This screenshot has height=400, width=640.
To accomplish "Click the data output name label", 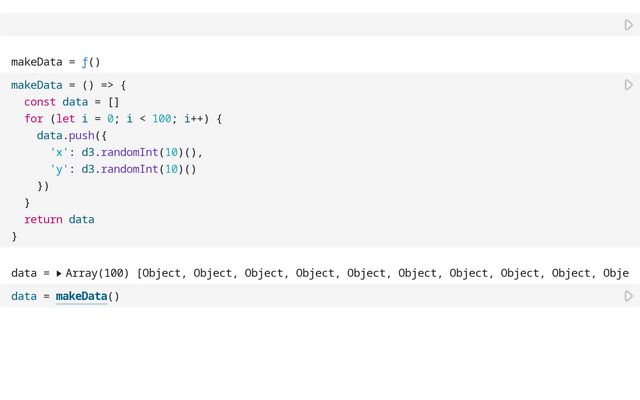I will coord(24,273).
